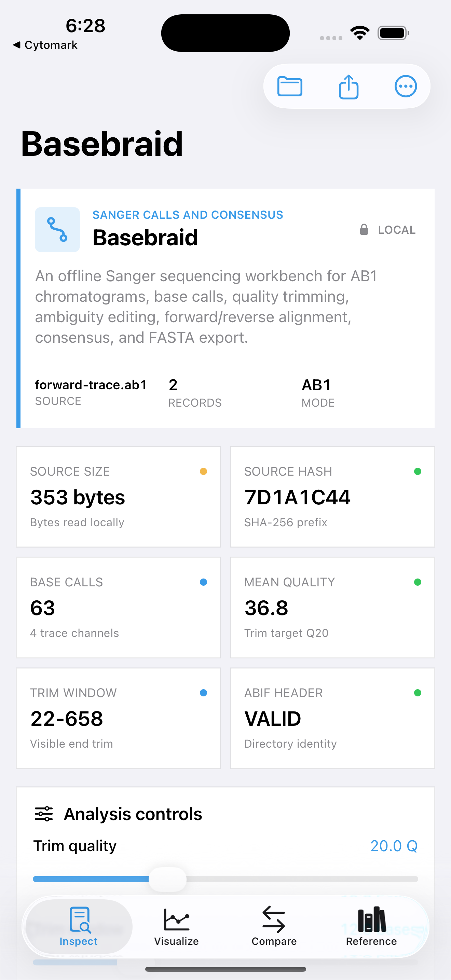The width and height of the screenshot is (451, 980).
Task: Tap the Trim quality label
Action: (x=75, y=846)
